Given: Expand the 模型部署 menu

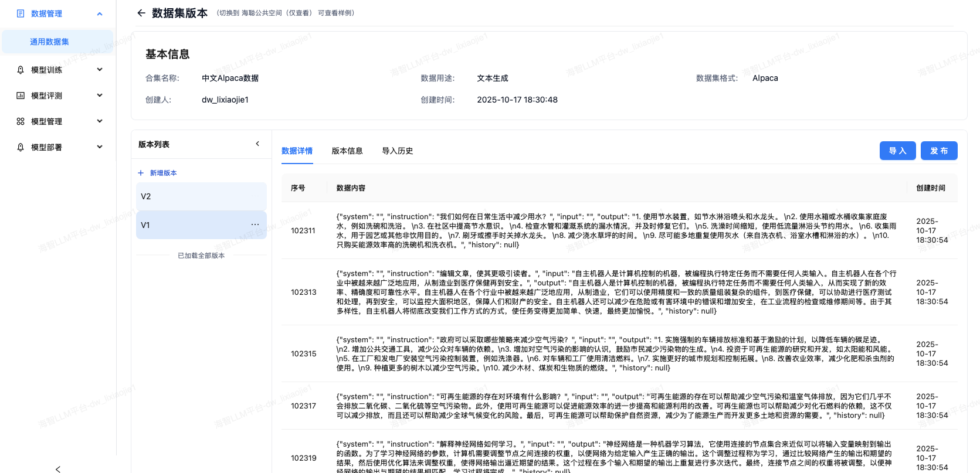Looking at the screenshot, I should pyautogui.click(x=100, y=147).
